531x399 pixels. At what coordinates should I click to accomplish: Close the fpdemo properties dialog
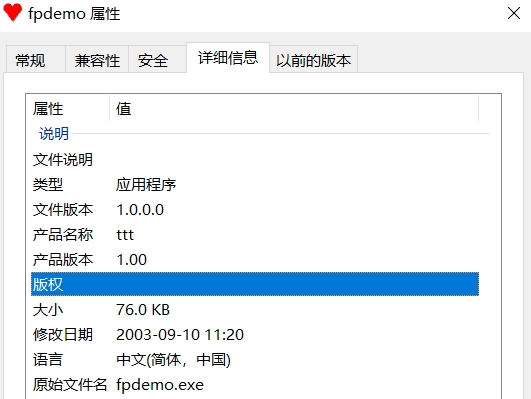(x=514, y=14)
